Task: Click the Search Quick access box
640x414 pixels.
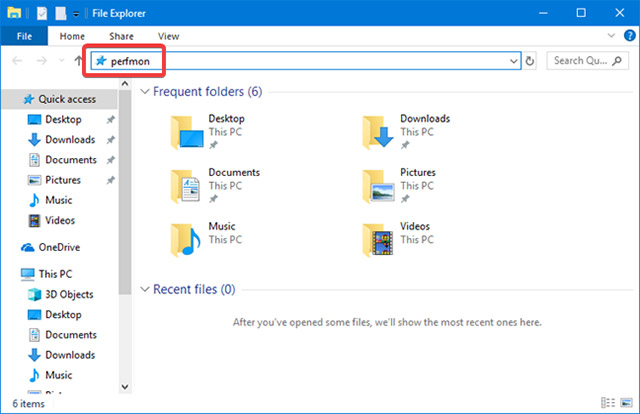Action: tap(587, 61)
